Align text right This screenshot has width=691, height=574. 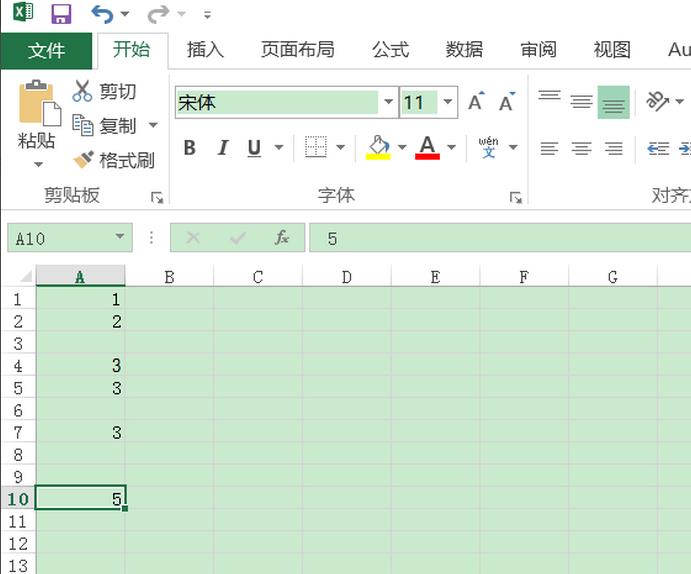coord(613,148)
